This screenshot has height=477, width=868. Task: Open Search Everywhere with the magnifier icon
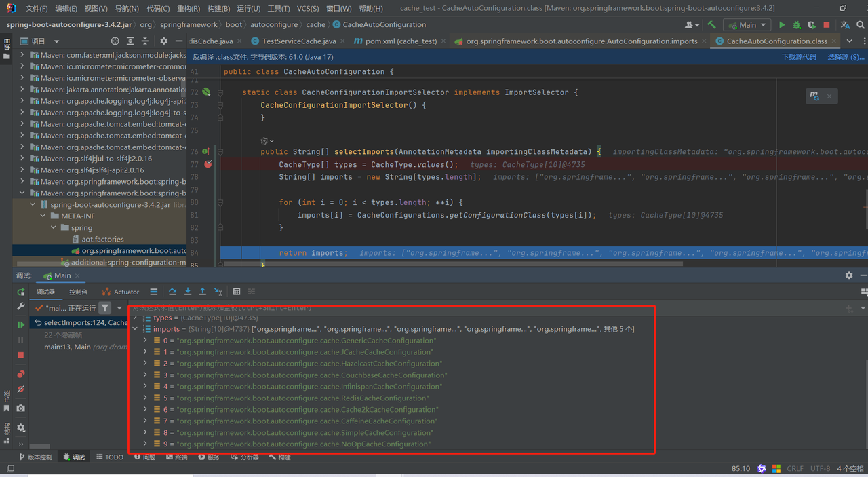[x=861, y=24]
